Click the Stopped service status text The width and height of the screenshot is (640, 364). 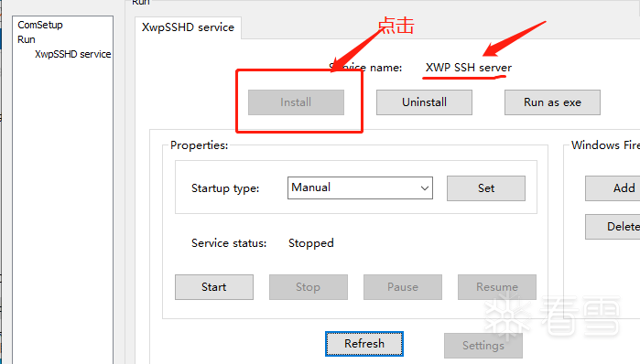point(311,243)
